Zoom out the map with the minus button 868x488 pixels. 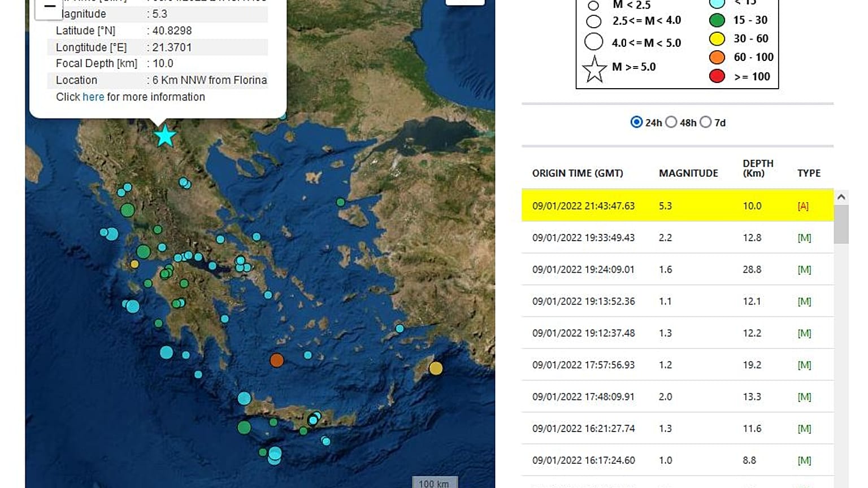[x=49, y=7]
